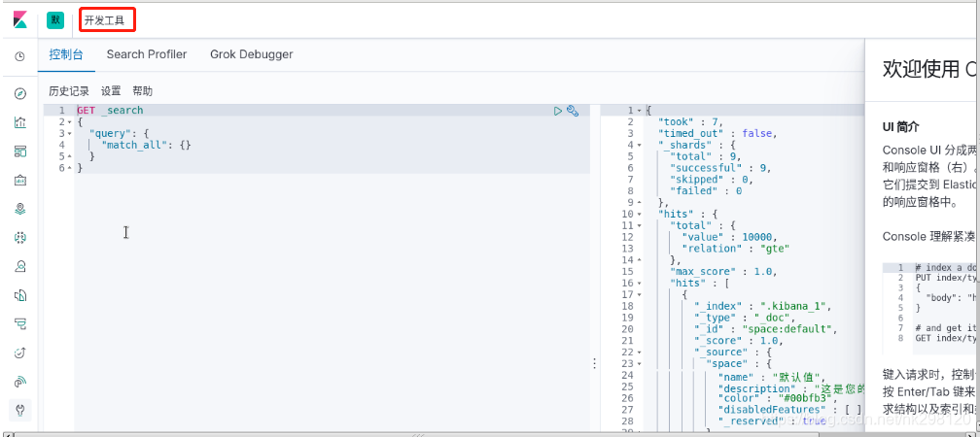Open Logs icon in sidebar
Viewport: 980px width, 437px height.
point(20,295)
